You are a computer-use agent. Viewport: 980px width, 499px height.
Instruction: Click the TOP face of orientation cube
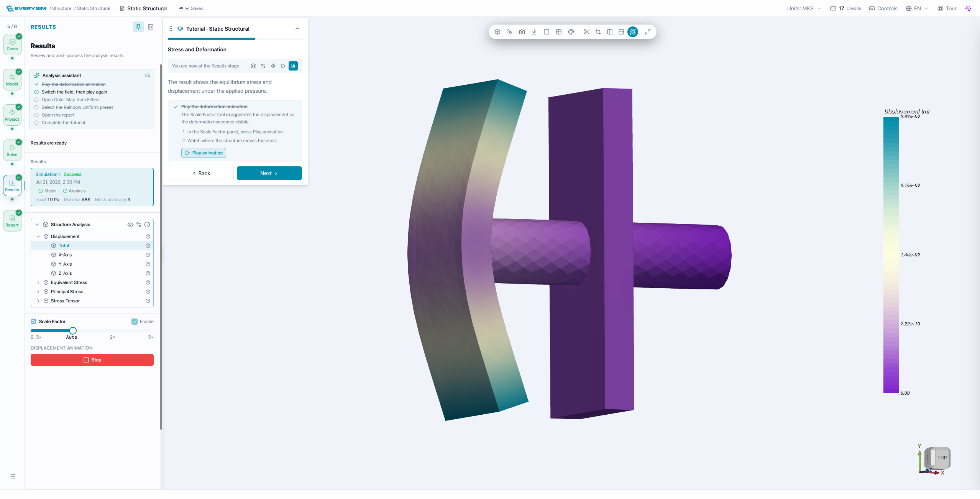point(942,457)
